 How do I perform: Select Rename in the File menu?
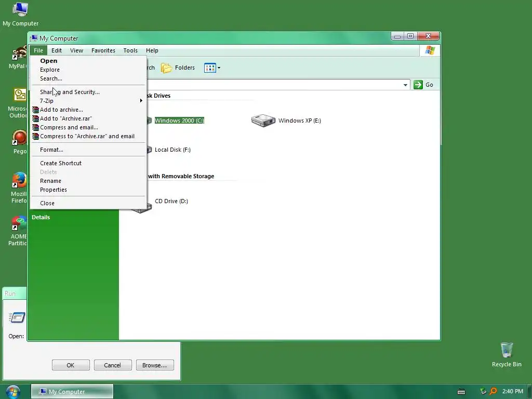click(x=88, y=181)
